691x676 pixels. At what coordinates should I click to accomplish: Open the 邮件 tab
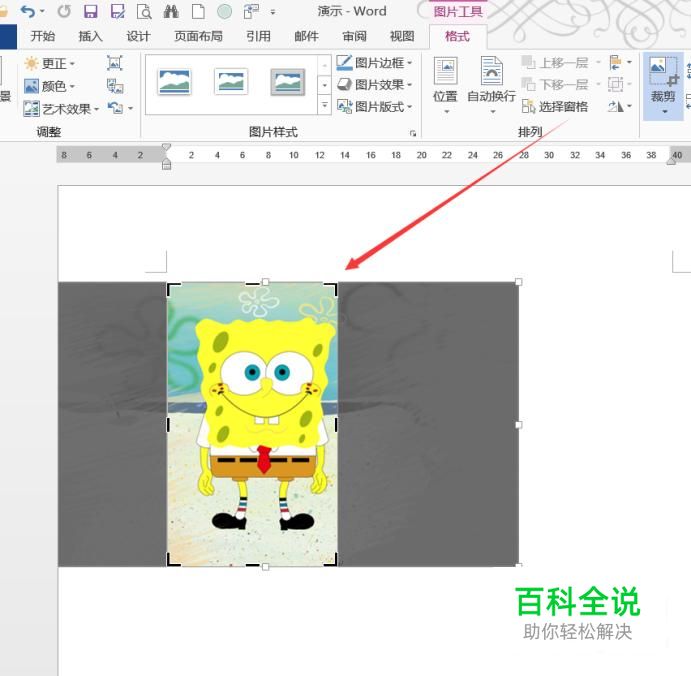306,36
